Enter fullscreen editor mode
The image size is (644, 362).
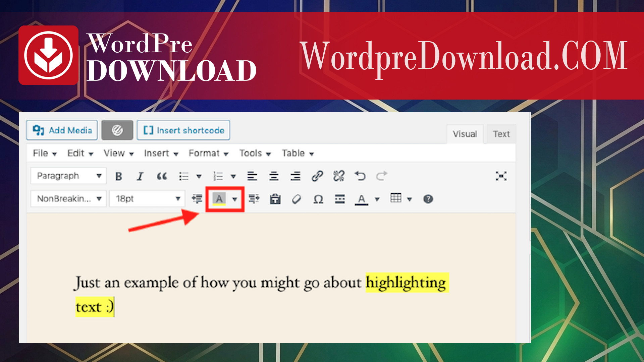pos(501,176)
